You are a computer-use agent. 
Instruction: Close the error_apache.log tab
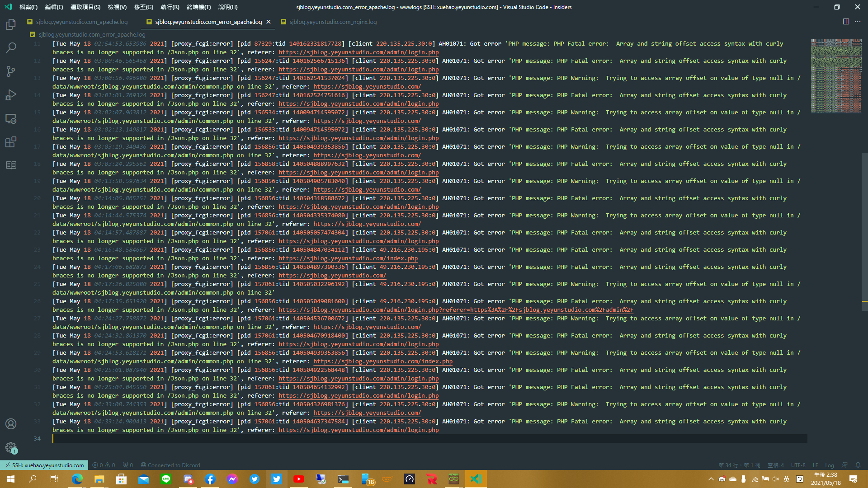(x=269, y=22)
